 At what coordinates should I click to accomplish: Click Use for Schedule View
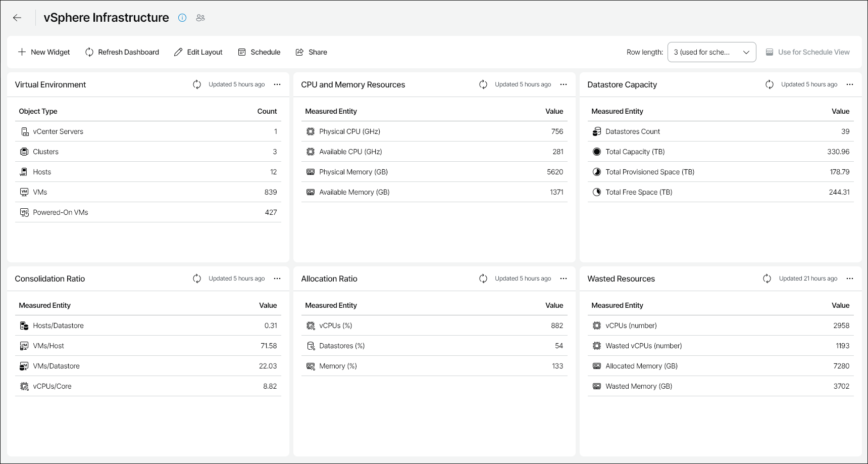807,52
